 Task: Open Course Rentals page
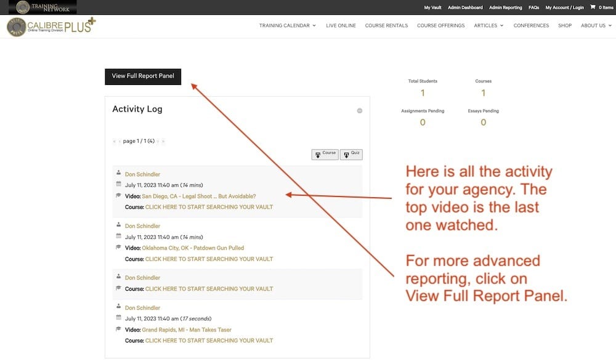click(386, 25)
